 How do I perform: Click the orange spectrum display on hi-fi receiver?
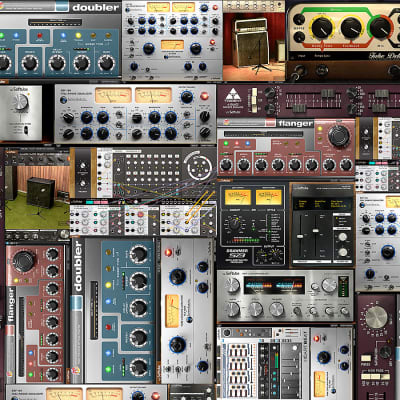[x=274, y=285]
